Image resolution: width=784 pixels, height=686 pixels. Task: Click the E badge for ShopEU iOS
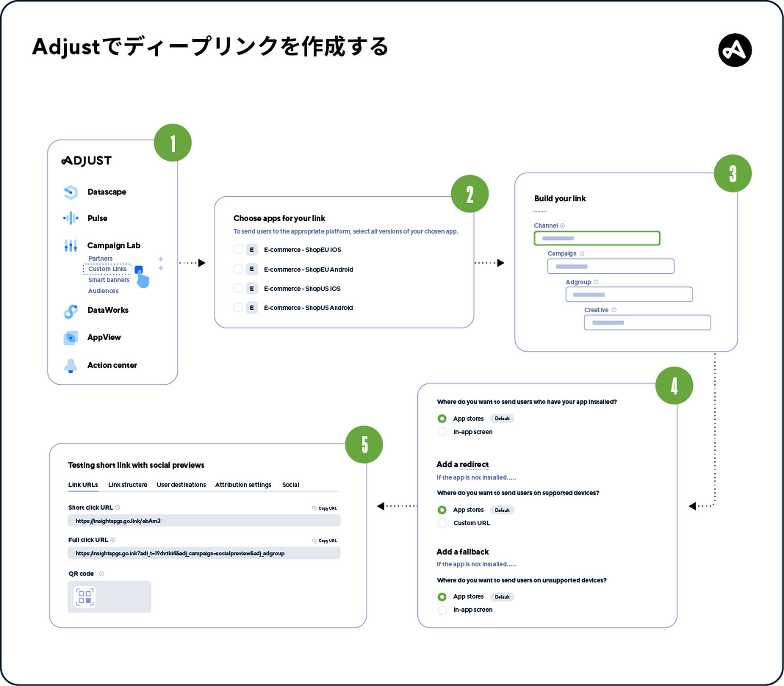coord(252,250)
